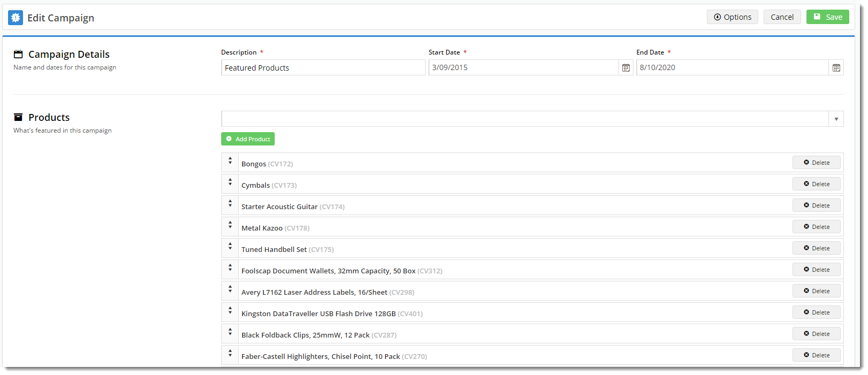Viewport: 868px width, 375px height.
Task: Click the Black Foldback Clips (CV287) text
Action: [x=319, y=335]
